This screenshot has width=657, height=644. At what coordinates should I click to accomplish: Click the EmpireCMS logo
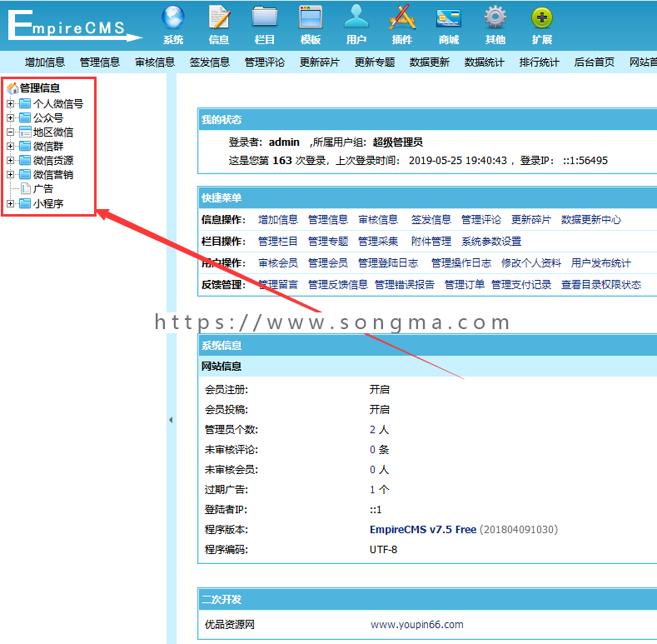(x=74, y=26)
